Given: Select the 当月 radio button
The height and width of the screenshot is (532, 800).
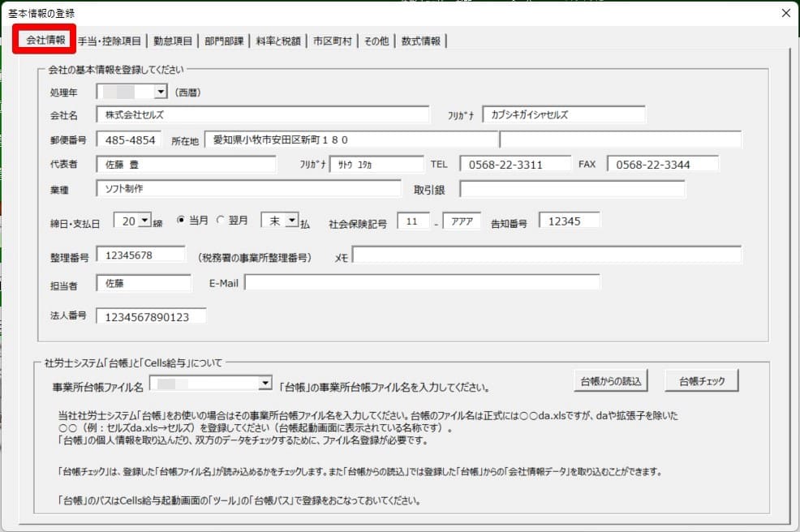Looking at the screenshot, I should 181,221.
